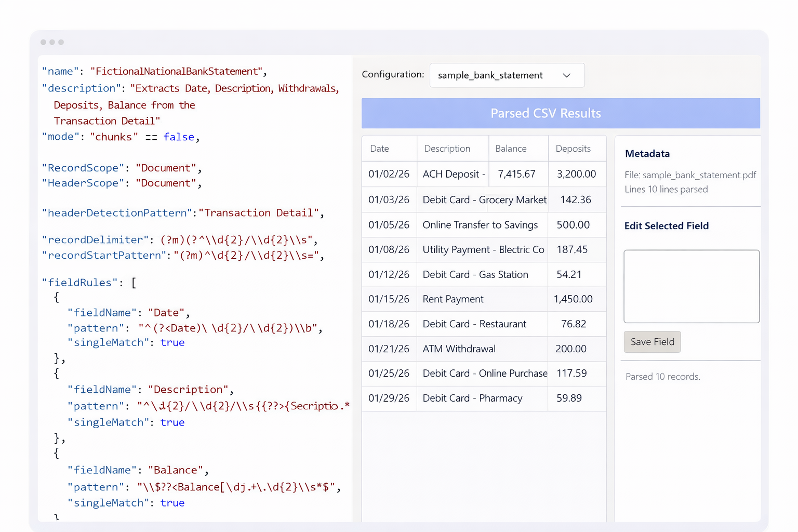Click the 7,415.67 balance cell
Image resolution: width=798 pixels, height=532 pixels.
point(516,174)
